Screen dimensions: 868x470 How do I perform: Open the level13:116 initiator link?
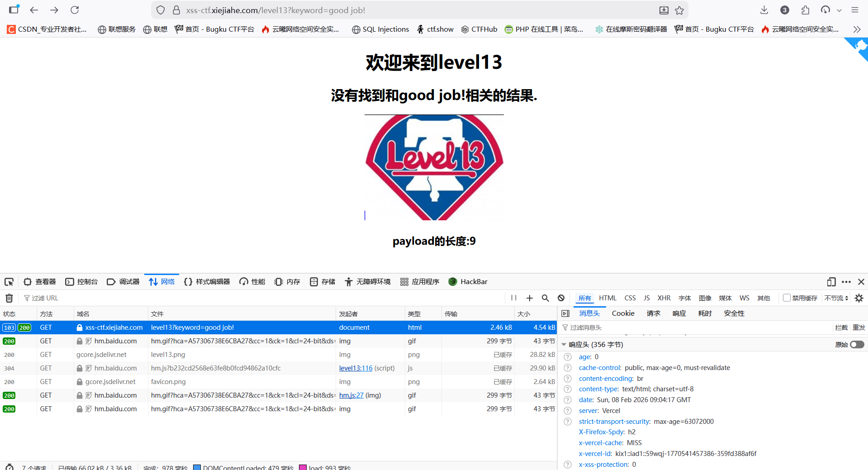pyautogui.click(x=356, y=368)
